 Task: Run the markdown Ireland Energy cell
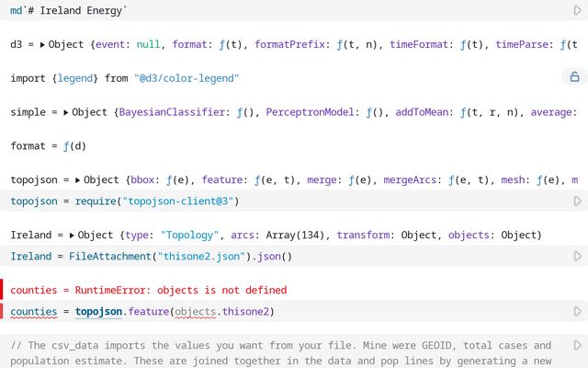tap(577, 10)
